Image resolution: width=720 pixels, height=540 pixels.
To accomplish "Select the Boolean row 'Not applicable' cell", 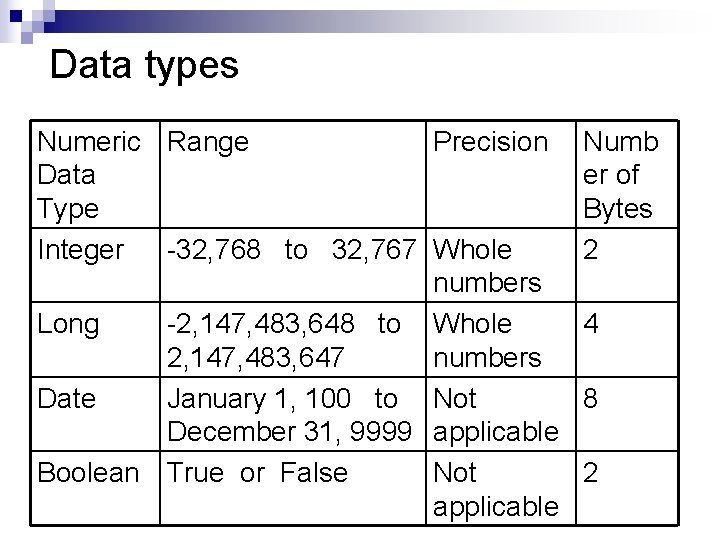I will coord(501,488).
